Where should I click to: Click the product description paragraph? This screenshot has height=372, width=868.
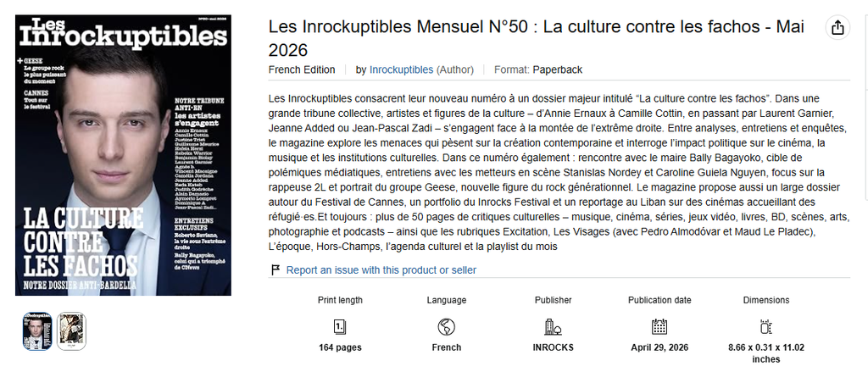(x=559, y=172)
